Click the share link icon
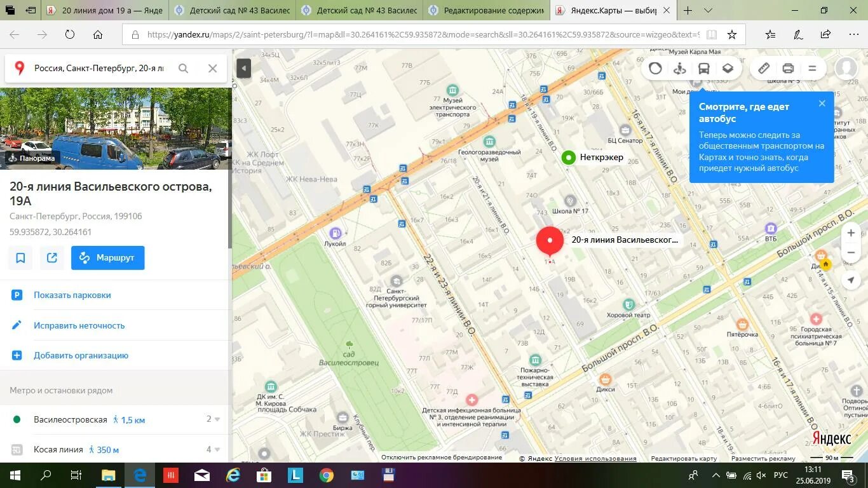Viewport: 868px width, 488px height. 52,258
